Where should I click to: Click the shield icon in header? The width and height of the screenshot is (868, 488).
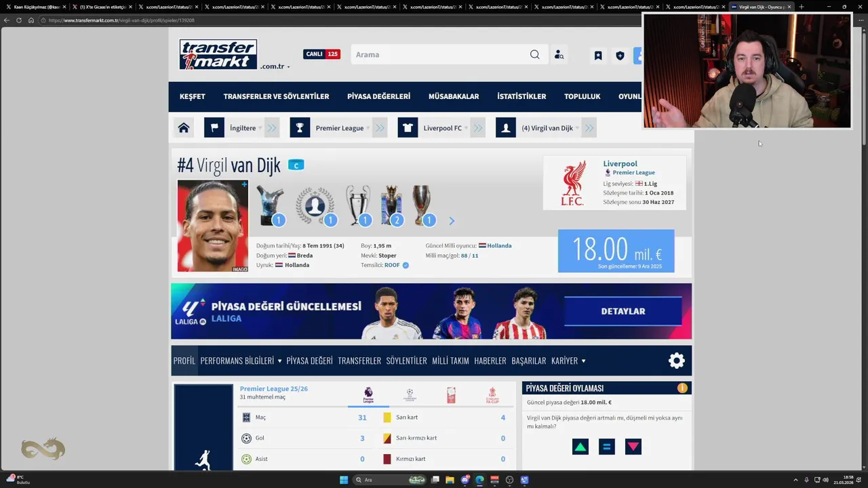pyautogui.click(x=620, y=56)
